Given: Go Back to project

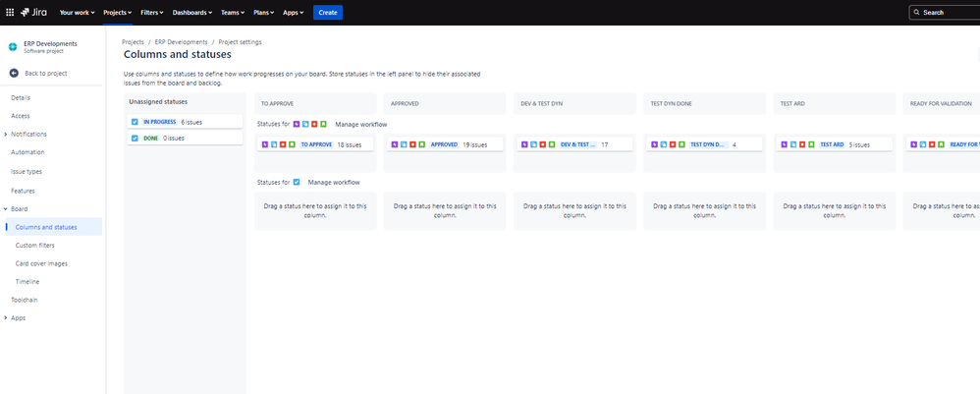Looking at the screenshot, I should [x=38, y=73].
